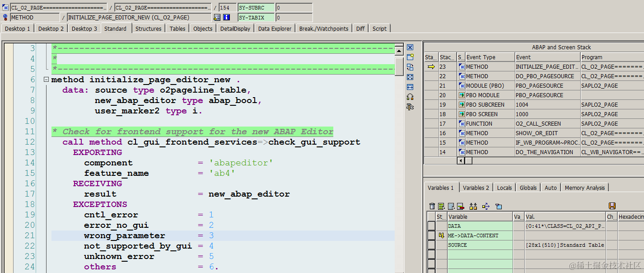Viewport: 644px width, 273px height.
Task: Click the navigate-to-source icon in the header row
Action: [x=217, y=17]
